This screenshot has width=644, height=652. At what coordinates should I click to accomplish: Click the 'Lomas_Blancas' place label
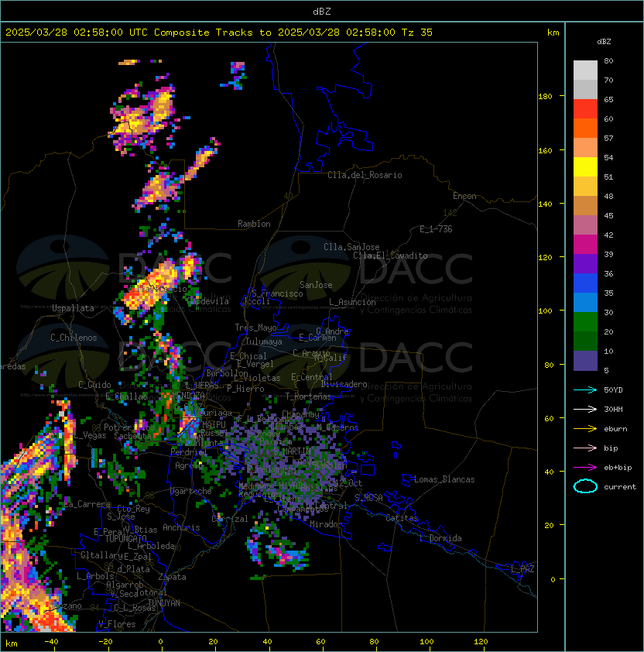pos(444,479)
